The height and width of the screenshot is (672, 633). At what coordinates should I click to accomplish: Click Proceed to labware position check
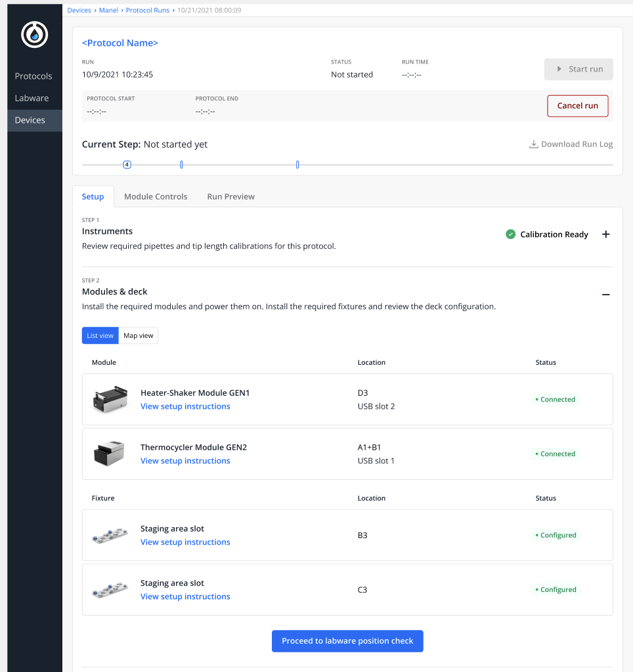(347, 641)
